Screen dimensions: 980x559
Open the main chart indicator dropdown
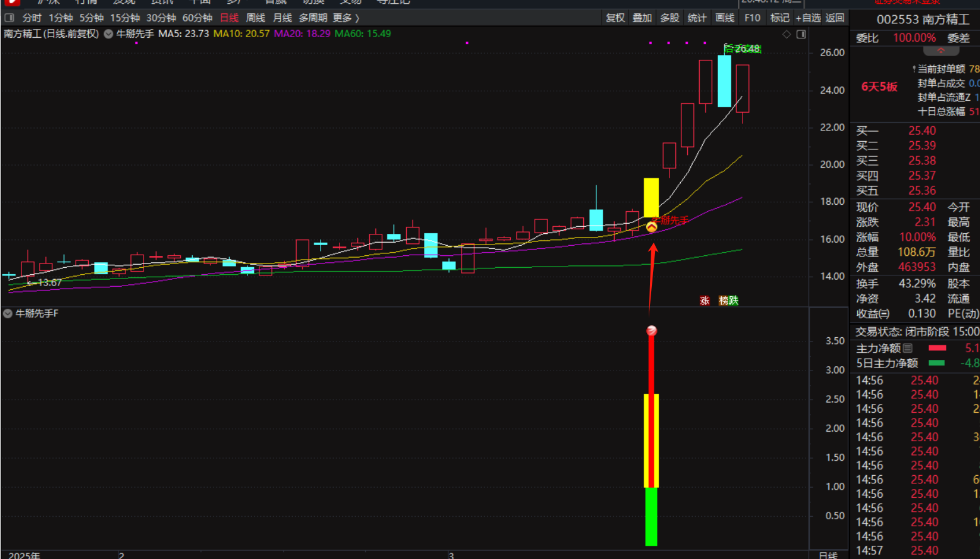click(x=108, y=34)
